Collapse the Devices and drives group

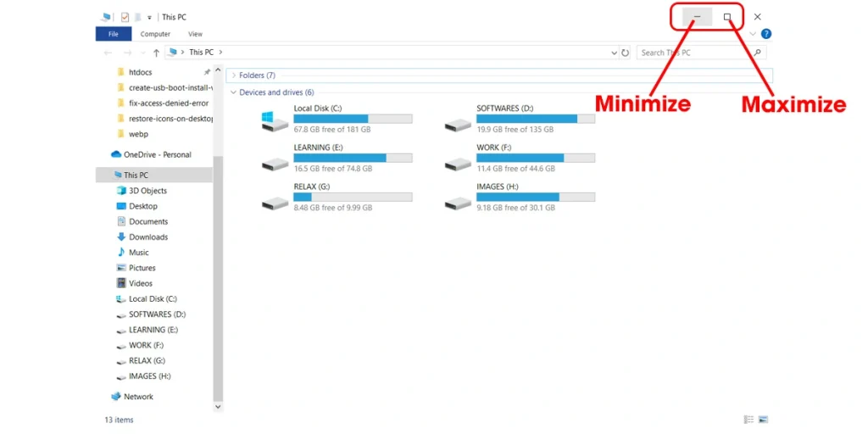point(233,92)
